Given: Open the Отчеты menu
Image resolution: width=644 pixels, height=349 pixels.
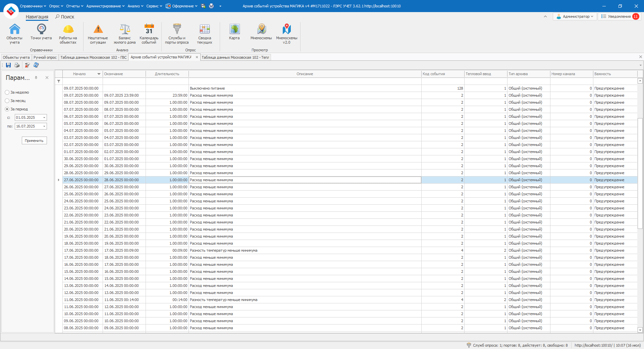Looking at the screenshot, I should pos(74,6).
